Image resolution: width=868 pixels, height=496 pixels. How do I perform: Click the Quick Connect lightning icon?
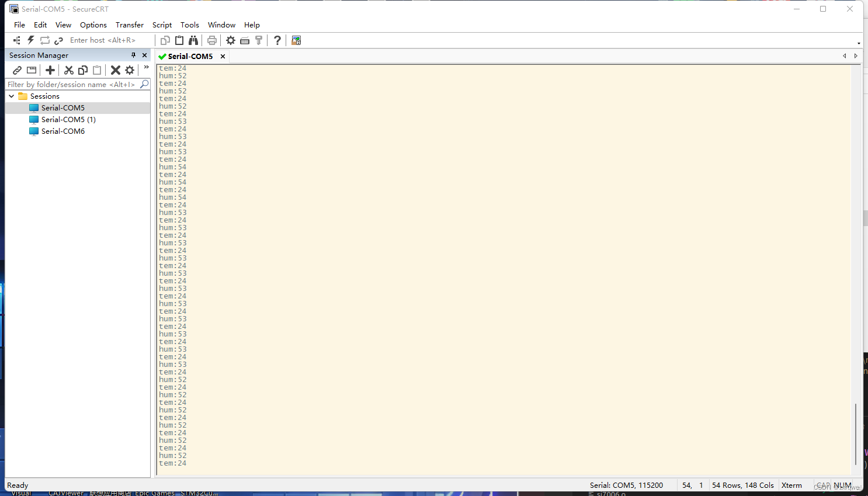pyautogui.click(x=31, y=40)
